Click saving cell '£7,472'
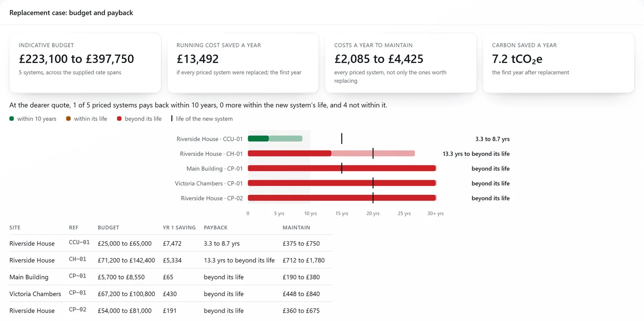 172,244
